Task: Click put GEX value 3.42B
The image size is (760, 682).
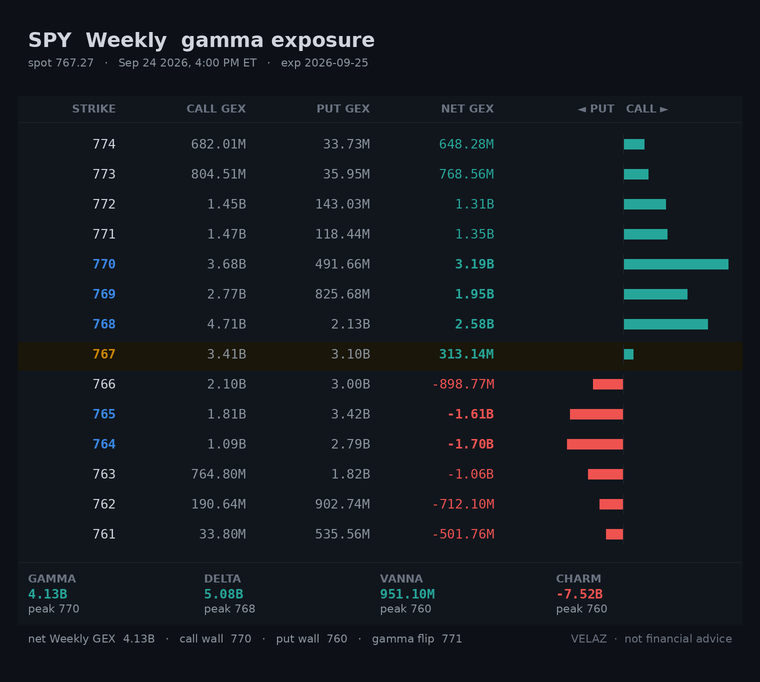Action: [350, 414]
